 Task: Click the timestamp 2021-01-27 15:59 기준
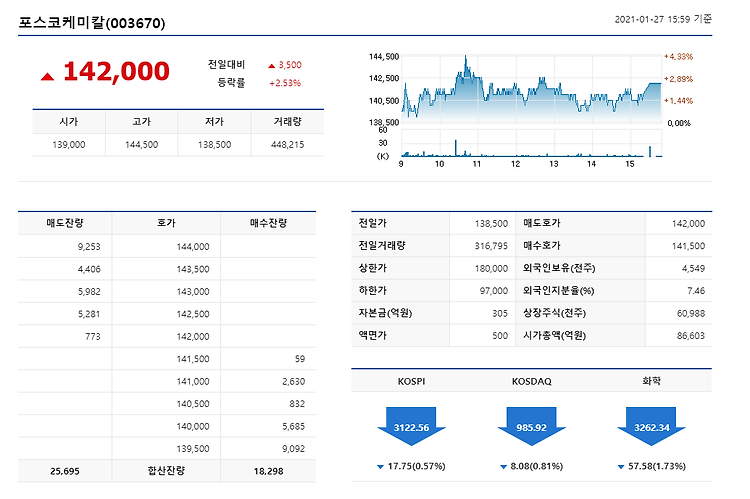point(663,19)
